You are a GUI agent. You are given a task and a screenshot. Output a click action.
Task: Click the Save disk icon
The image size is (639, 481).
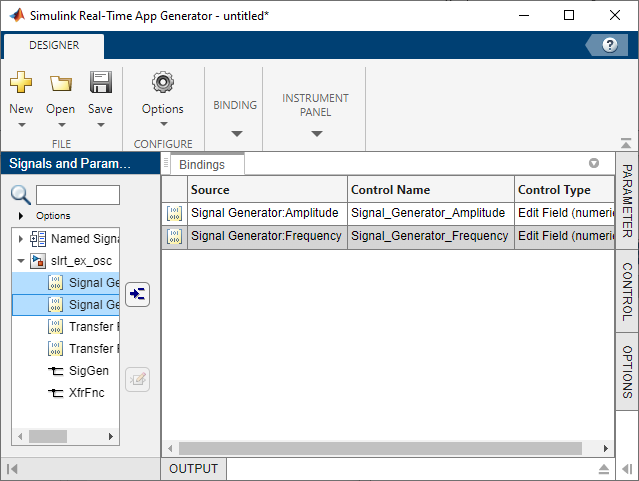100,83
